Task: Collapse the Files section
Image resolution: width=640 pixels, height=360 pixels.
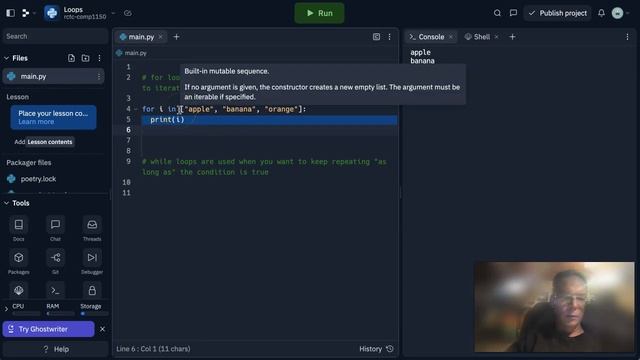Action: pos(7,58)
